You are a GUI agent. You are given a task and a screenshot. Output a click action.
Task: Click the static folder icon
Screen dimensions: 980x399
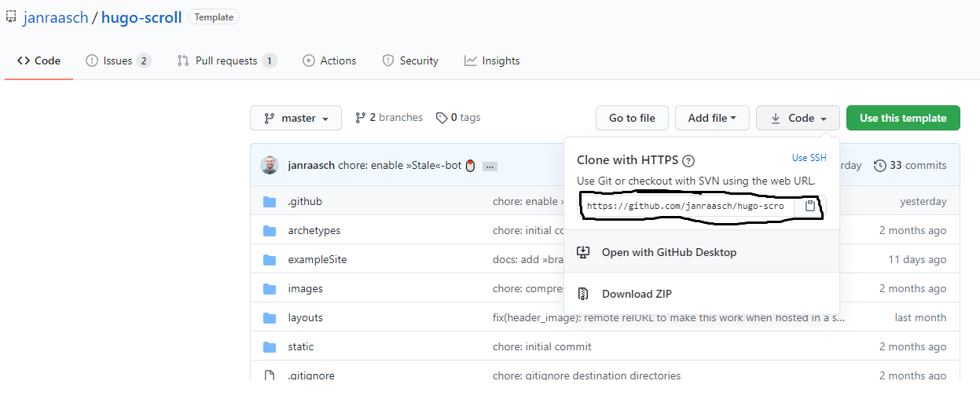point(270,347)
